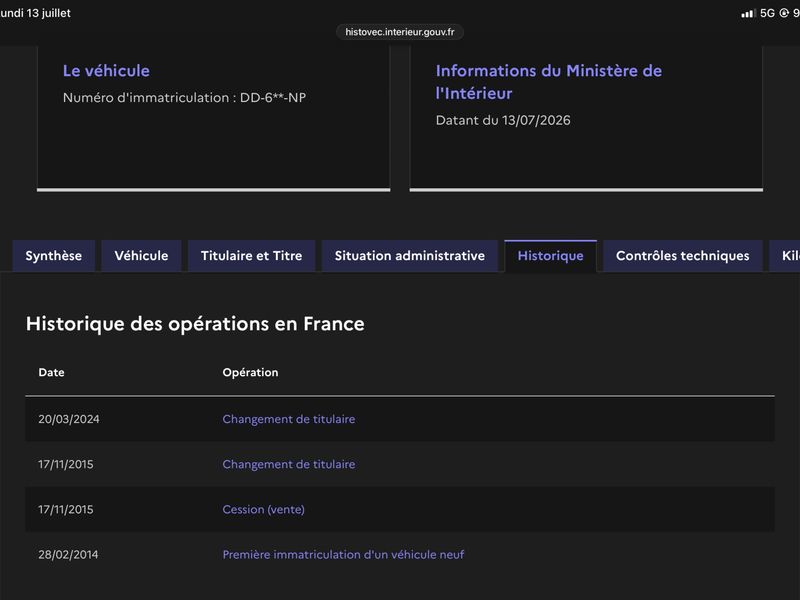Click the Le véhicule card title
The width and height of the screenshot is (800, 600).
(106, 70)
